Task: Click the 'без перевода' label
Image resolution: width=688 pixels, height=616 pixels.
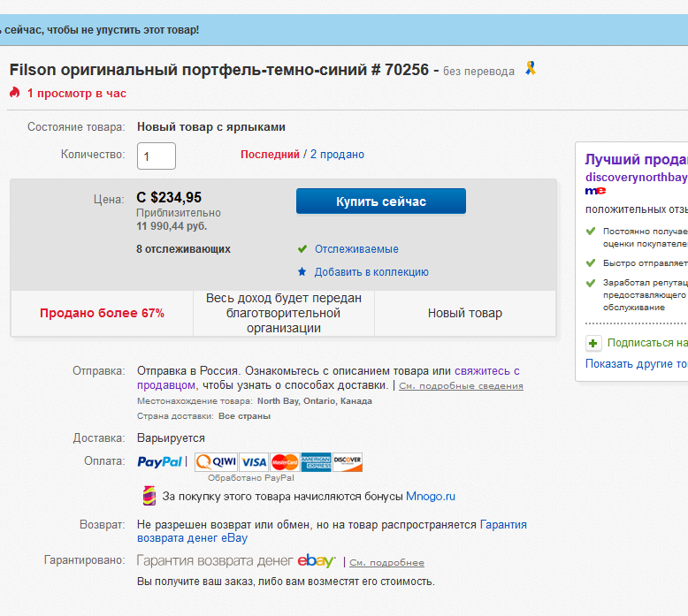Action: pos(478,71)
